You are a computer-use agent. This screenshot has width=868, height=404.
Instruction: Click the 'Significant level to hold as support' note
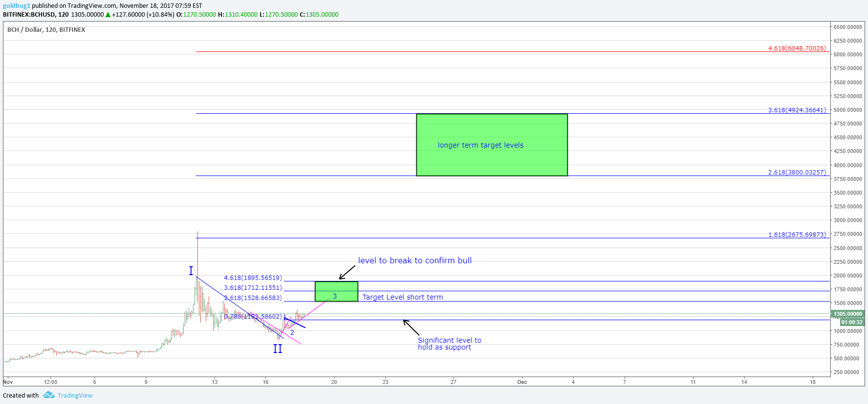[x=449, y=344]
